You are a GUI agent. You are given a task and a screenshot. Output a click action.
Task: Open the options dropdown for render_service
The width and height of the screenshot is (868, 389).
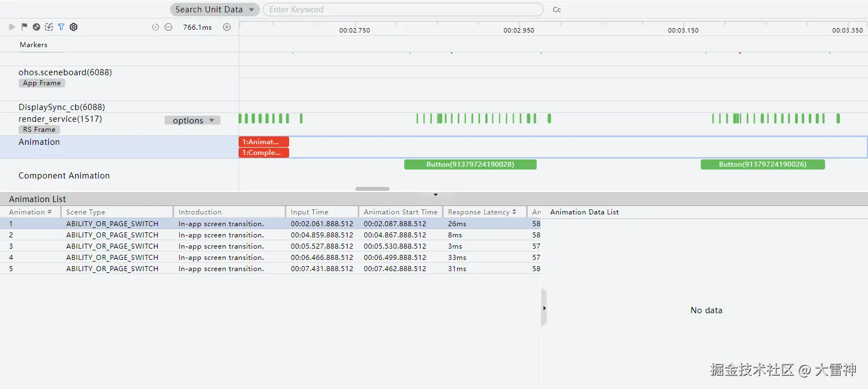point(193,120)
